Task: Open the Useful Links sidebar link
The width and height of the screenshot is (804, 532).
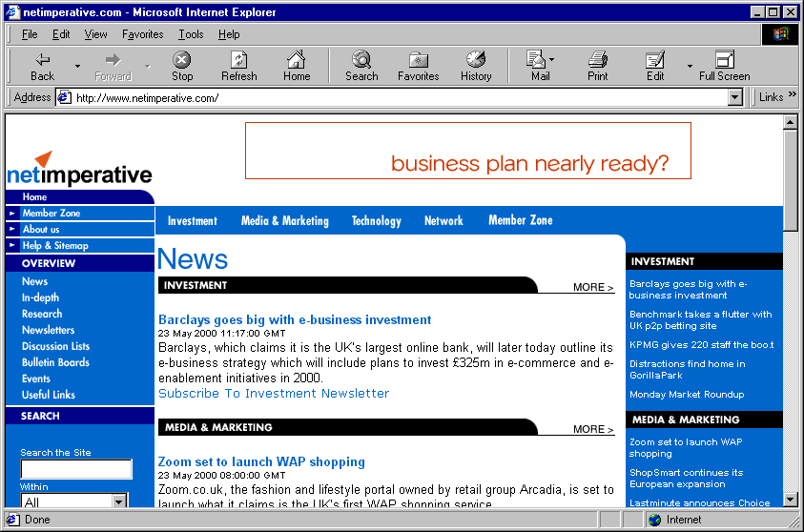Action: click(49, 395)
